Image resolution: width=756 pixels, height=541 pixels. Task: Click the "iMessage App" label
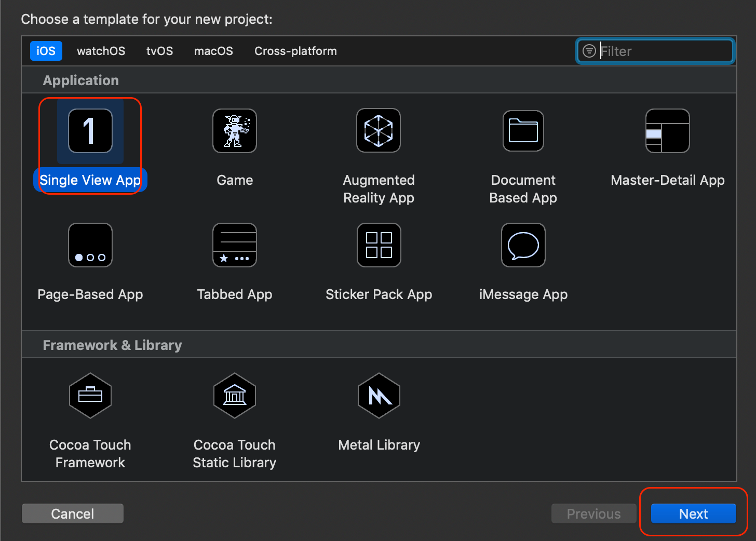(523, 294)
